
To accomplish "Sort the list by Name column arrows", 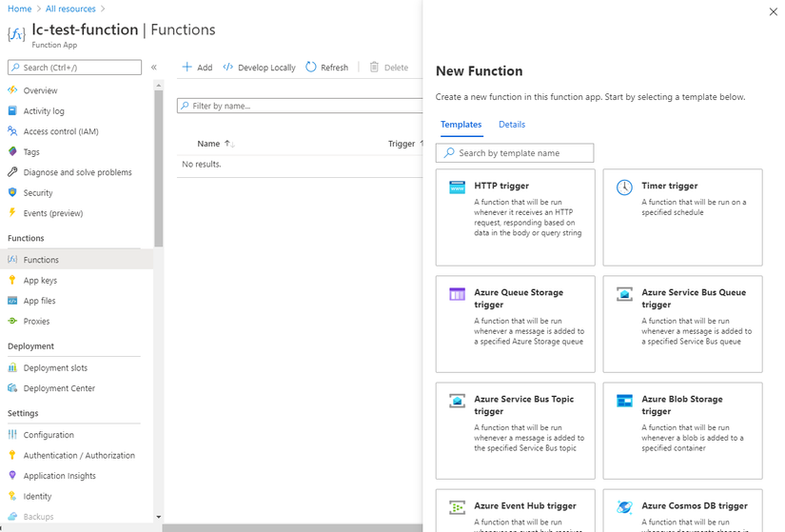I will point(229,144).
